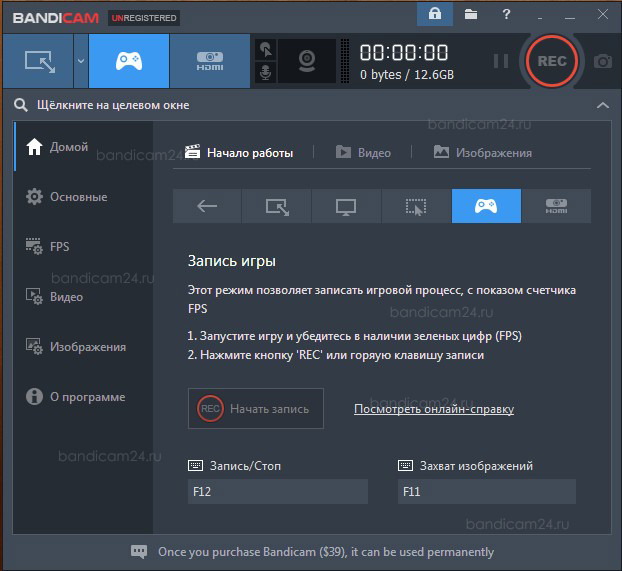Screen dimensions: 622x571
Task: Switch to the Изображения tab at top
Action: [x=482, y=153]
